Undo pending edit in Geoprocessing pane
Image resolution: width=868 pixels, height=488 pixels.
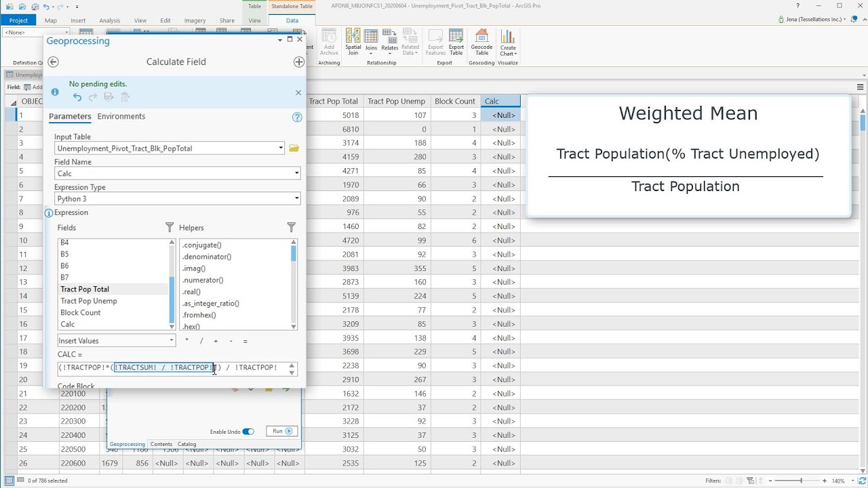77,98
